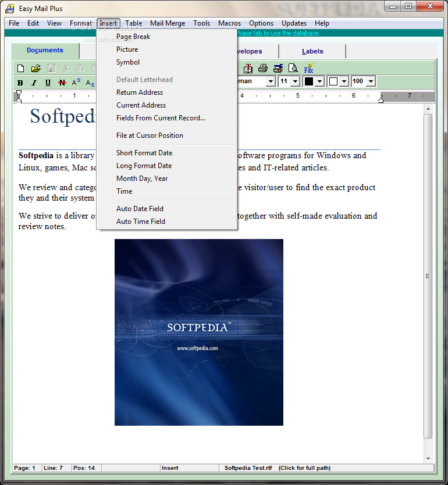Viewport: 448px width, 485px height.
Task: Insert Auto Date Field
Action: (x=167, y=209)
